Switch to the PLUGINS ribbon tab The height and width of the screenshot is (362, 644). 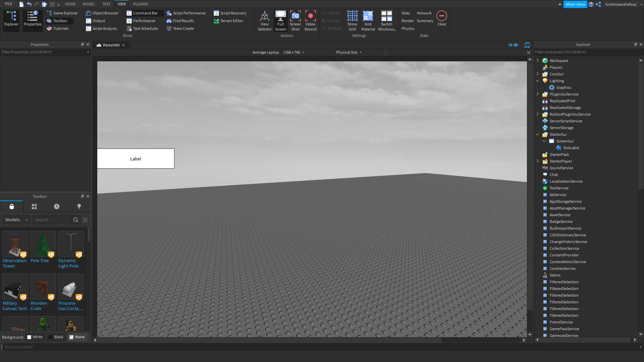tap(140, 4)
